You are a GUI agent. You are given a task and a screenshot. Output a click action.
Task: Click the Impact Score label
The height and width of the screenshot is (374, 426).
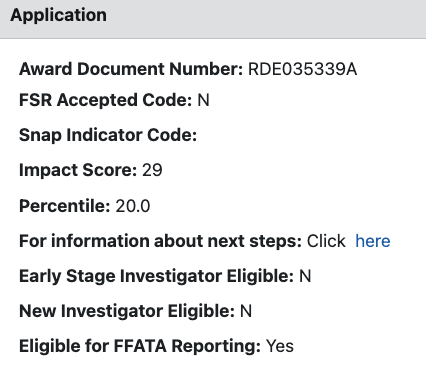78,170
